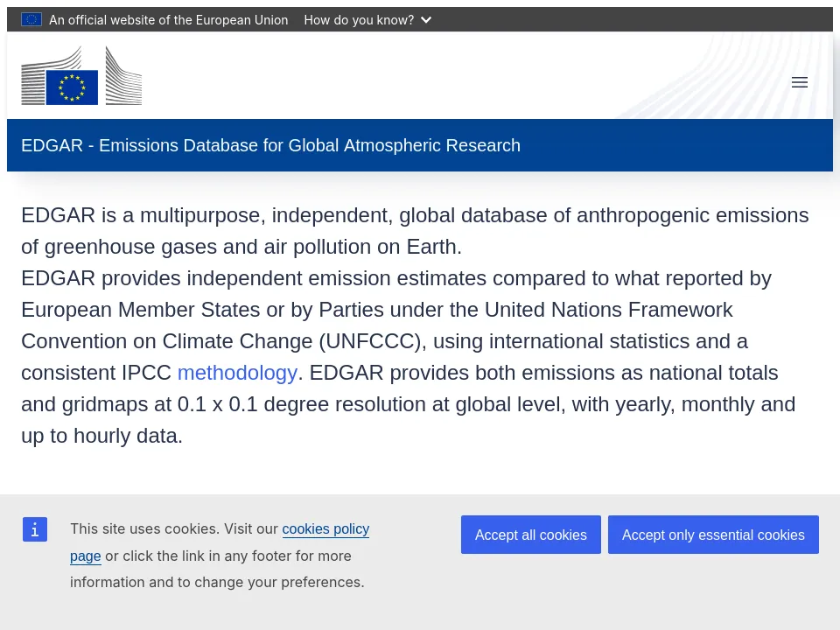
Task: Click the chevron arrow beside 'How do you know?'
Action: click(426, 20)
